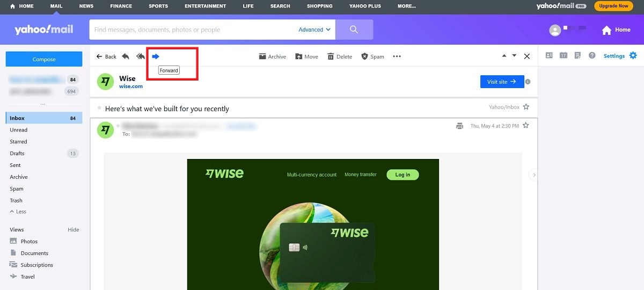Star the message dated Thu, May 4
The height and width of the screenshot is (290, 644).
[x=526, y=126]
